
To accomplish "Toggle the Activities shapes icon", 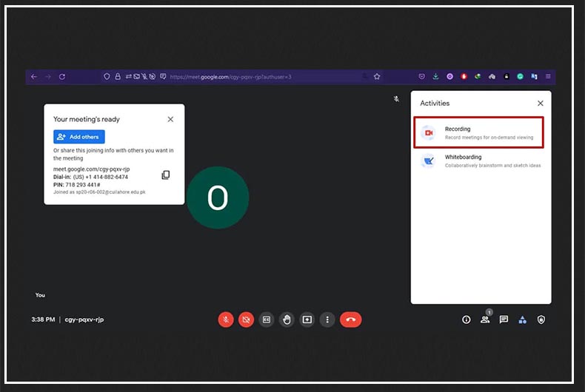I will pos(522,320).
